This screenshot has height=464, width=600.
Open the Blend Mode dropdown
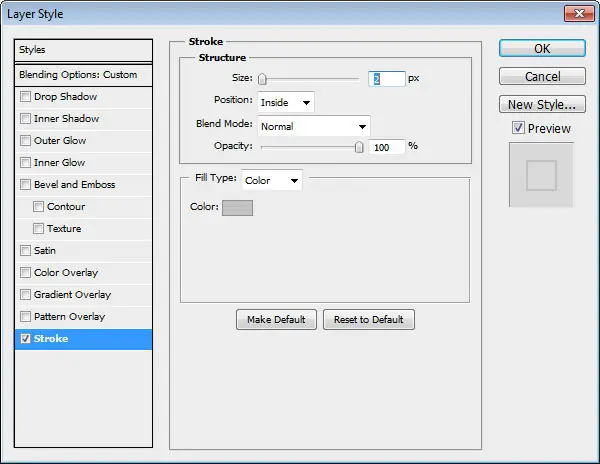tap(314, 126)
